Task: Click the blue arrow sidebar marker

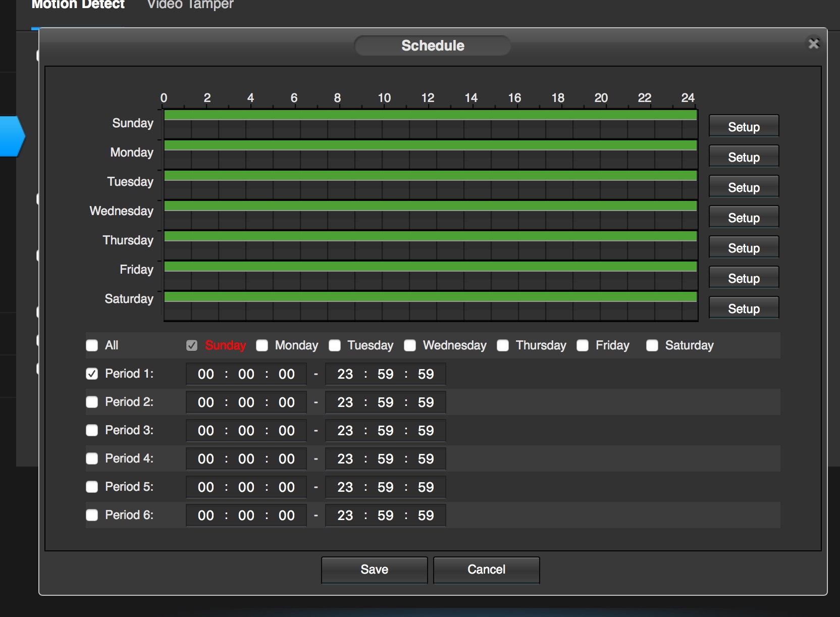Action: [13, 136]
